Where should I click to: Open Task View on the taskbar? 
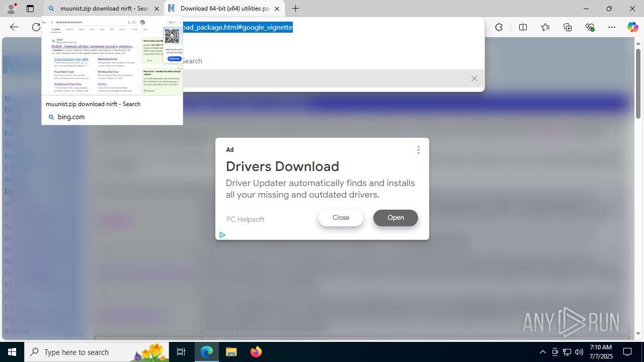pyautogui.click(x=181, y=352)
